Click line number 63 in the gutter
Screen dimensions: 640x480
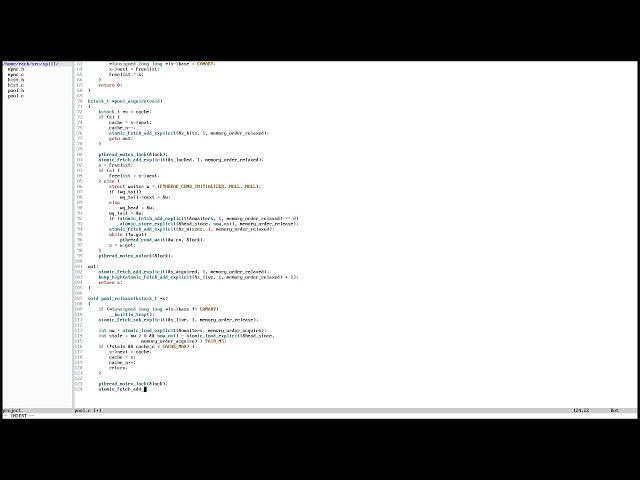(80, 64)
